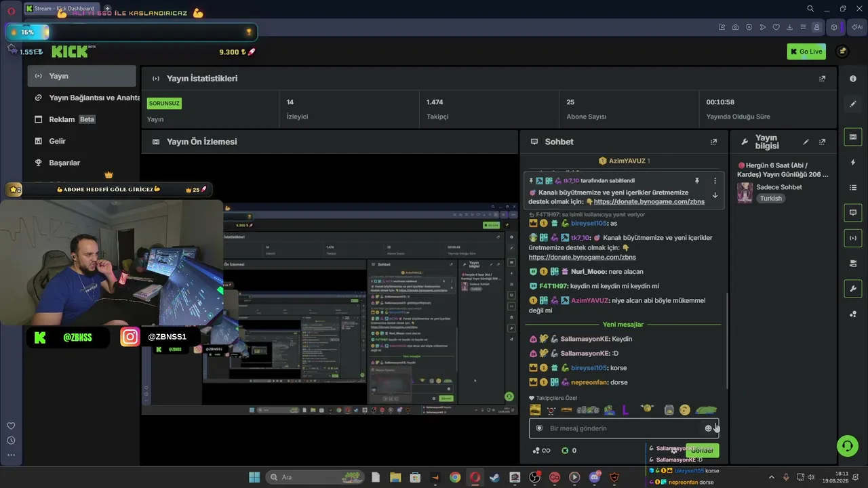This screenshot has height=488, width=868.
Task: Open pinned donate.bynogame.com link
Action: pyautogui.click(x=649, y=201)
